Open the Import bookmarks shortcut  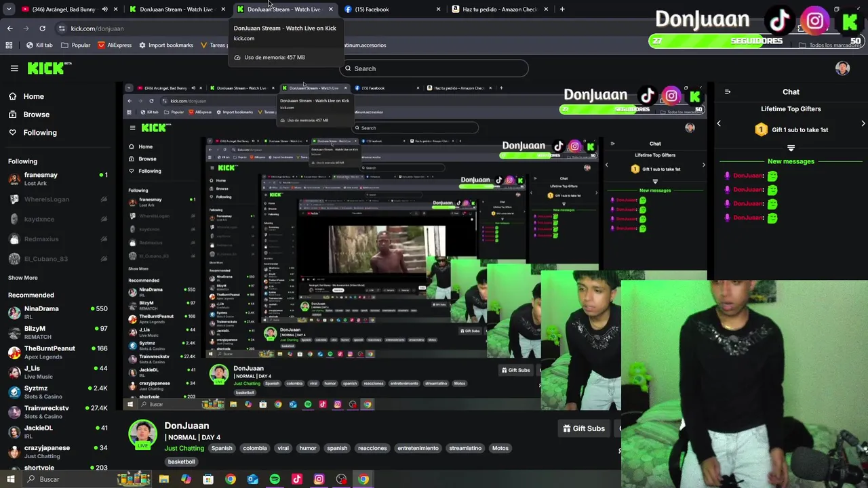pos(166,45)
